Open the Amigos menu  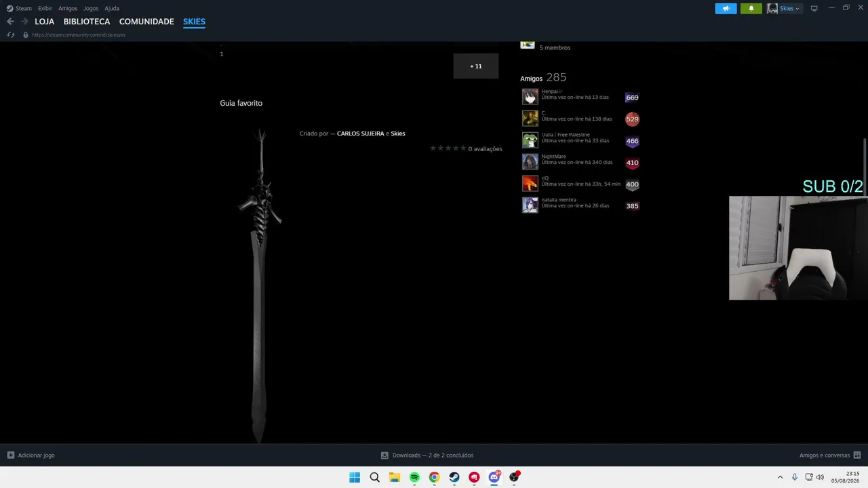tap(68, 8)
